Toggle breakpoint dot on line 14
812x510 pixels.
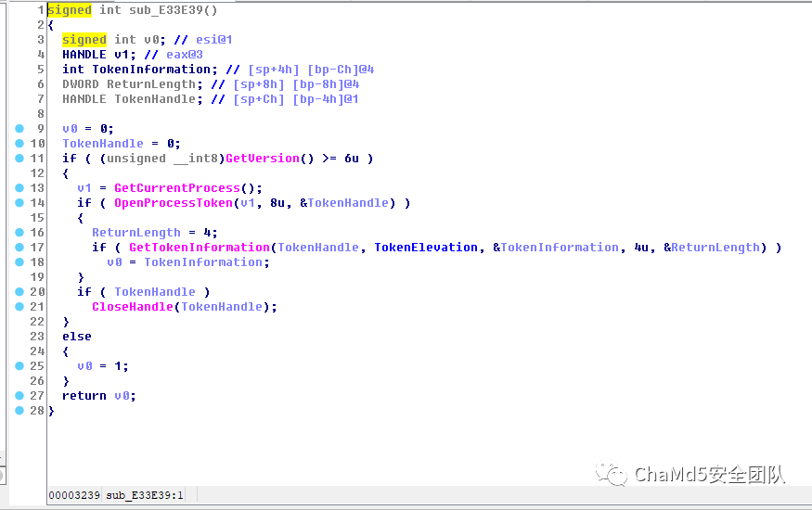(19, 203)
